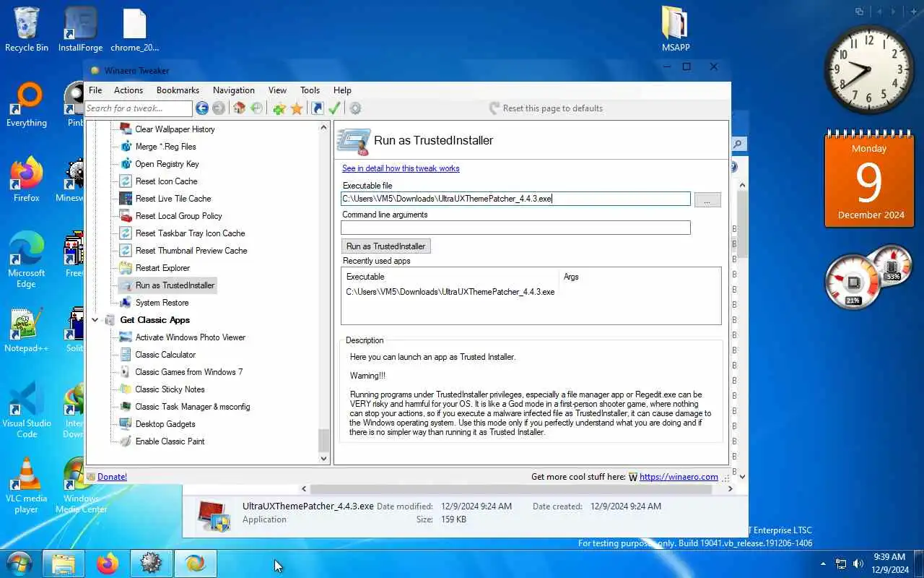Open settings via the gear toolbar icon
Screen dimensions: 924x578
355,108
